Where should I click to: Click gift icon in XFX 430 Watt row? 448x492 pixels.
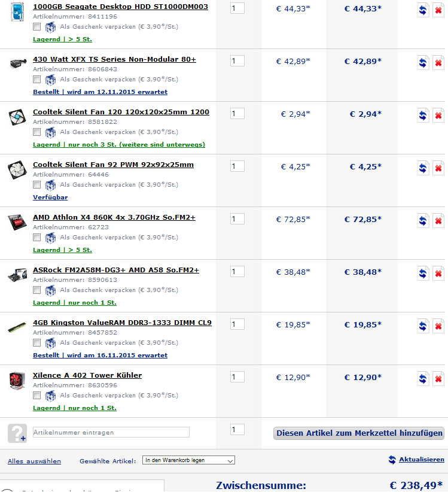click(x=50, y=80)
